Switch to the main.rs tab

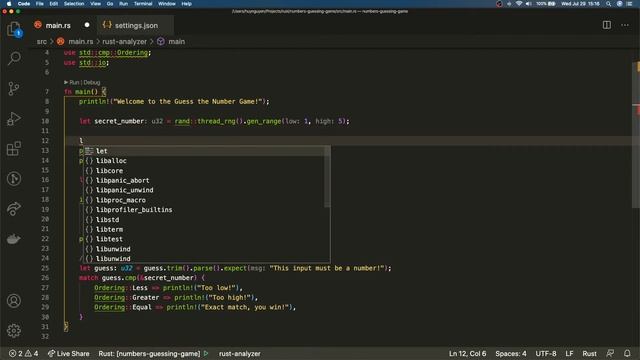[58, 25]
